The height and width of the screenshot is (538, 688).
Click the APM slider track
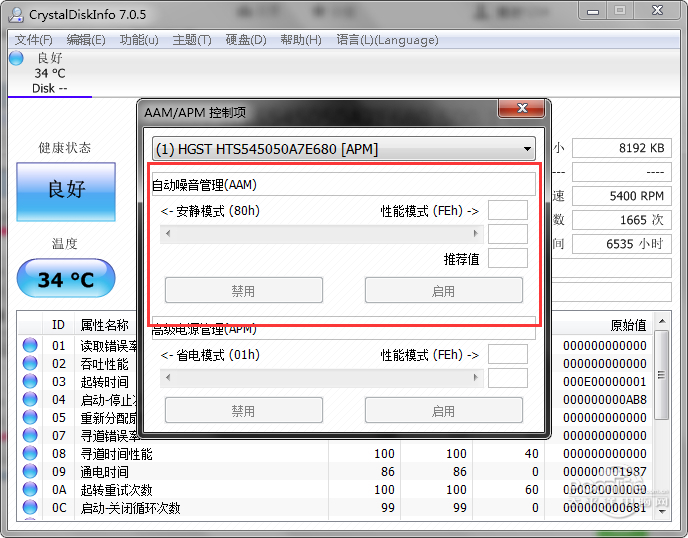(322, 377)
